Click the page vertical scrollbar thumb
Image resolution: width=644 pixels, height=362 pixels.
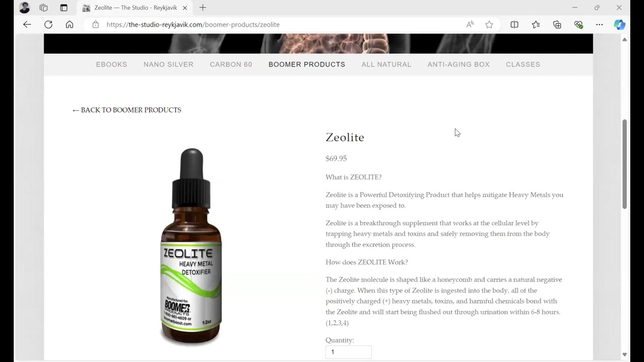point(624,164)
